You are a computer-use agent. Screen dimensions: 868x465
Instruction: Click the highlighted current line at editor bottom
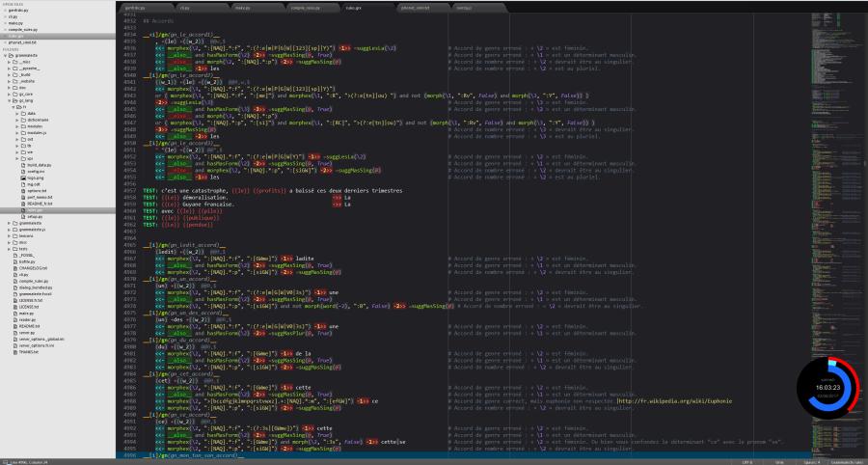pos(462,455)
